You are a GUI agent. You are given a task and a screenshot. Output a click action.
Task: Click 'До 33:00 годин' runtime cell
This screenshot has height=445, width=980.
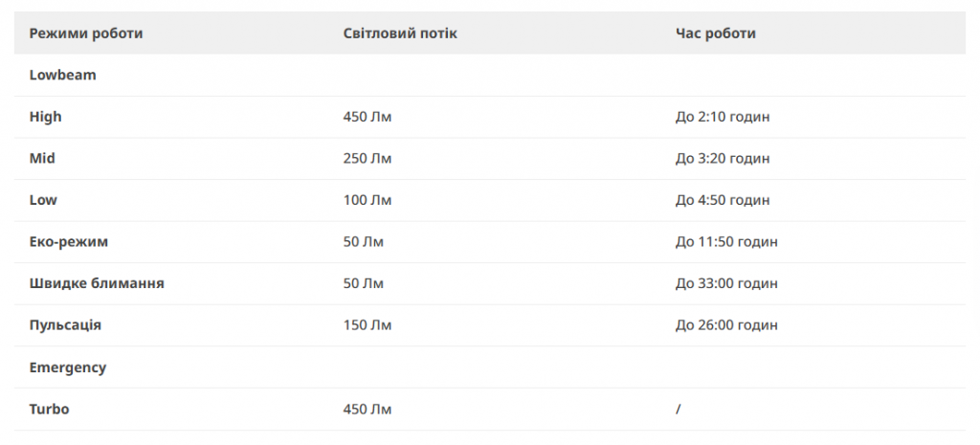click(727, 283)
